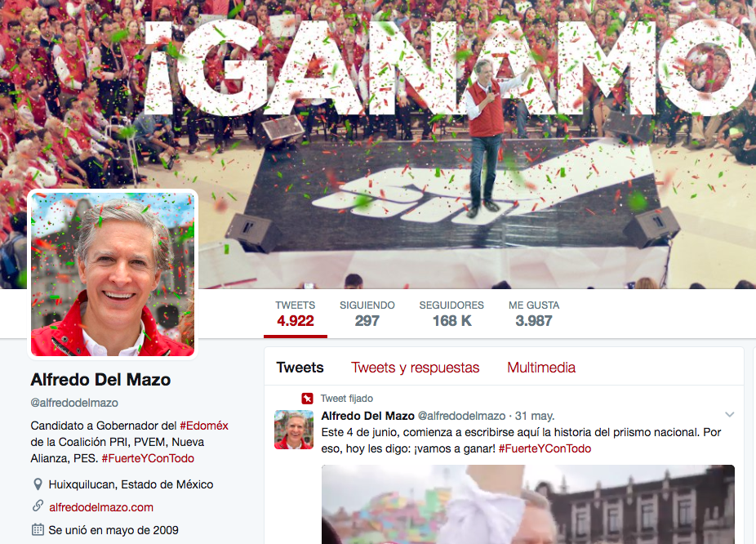Image resolution: width=756 pixels, height=544 pixels.
Task: Click the location pin icon beside Huixquilucan
Action: [x=37, y=484]
